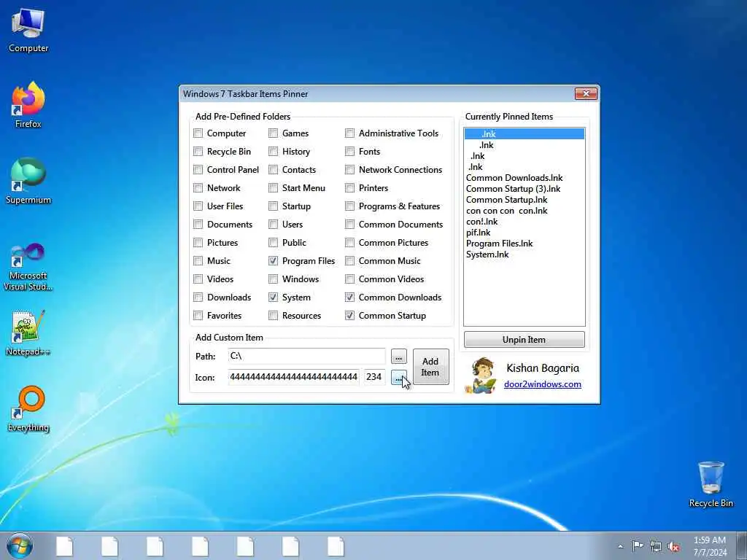Click the icon index field showing 234
747x560 pixels.
[x=374, y=377]
